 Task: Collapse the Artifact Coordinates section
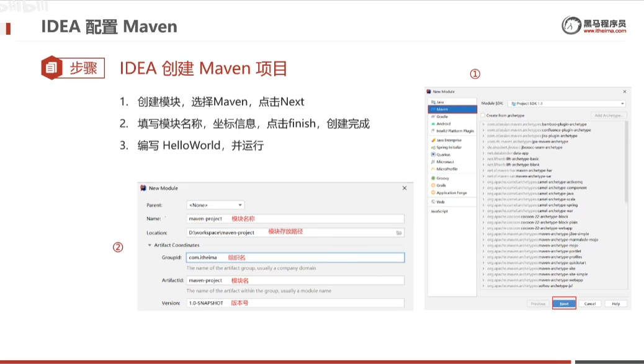tap(150, 245)
